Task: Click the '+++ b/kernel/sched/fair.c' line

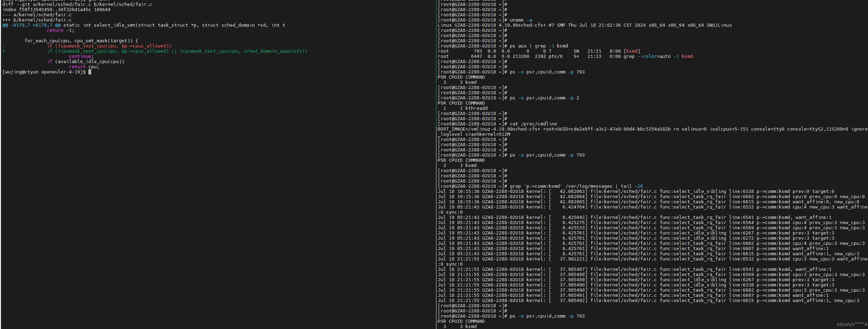Action: (37, 20)
